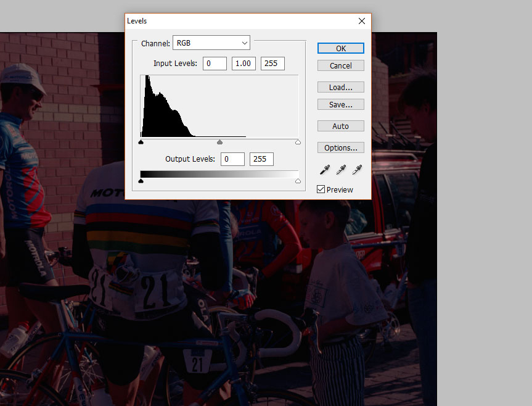This screenshot has height=406, width=532.
Task: Click the input black point slider handle
Action: (141, 142)
